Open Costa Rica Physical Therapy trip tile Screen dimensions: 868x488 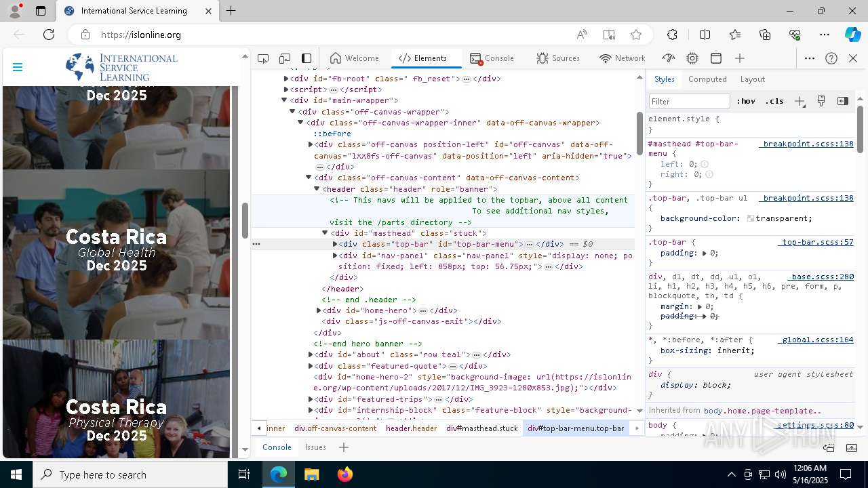117,399
